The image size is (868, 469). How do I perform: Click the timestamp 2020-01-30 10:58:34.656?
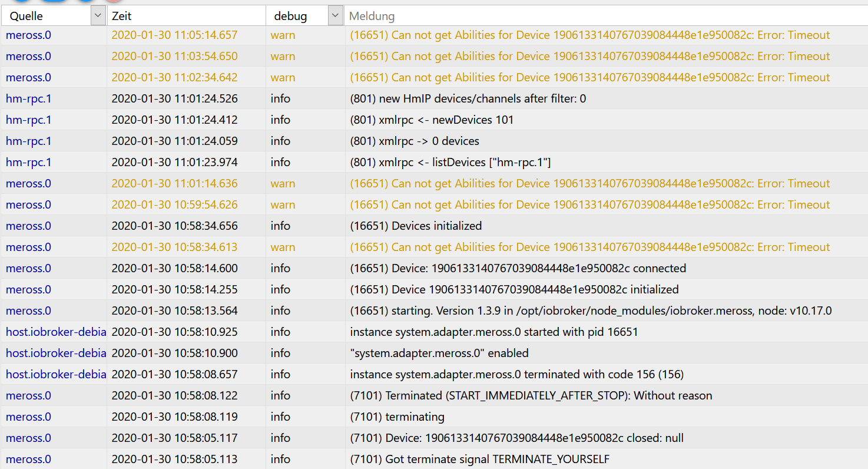click(x=174, y=226)
